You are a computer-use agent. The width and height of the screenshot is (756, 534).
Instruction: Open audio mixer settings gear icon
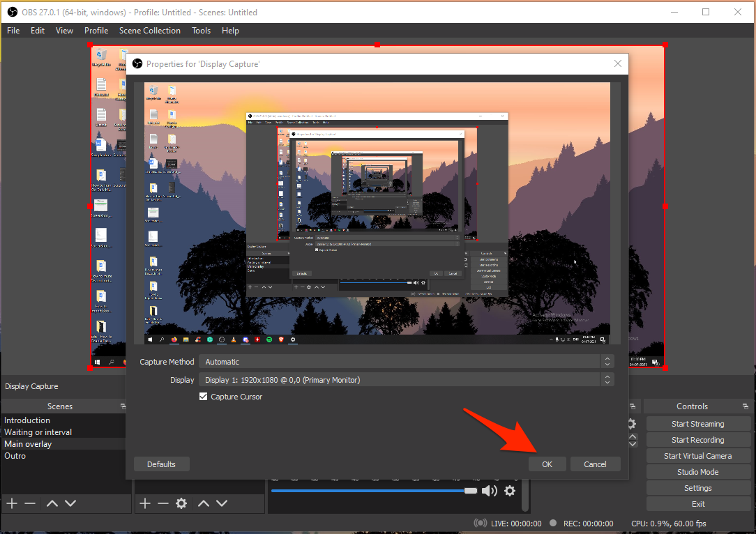510,491
